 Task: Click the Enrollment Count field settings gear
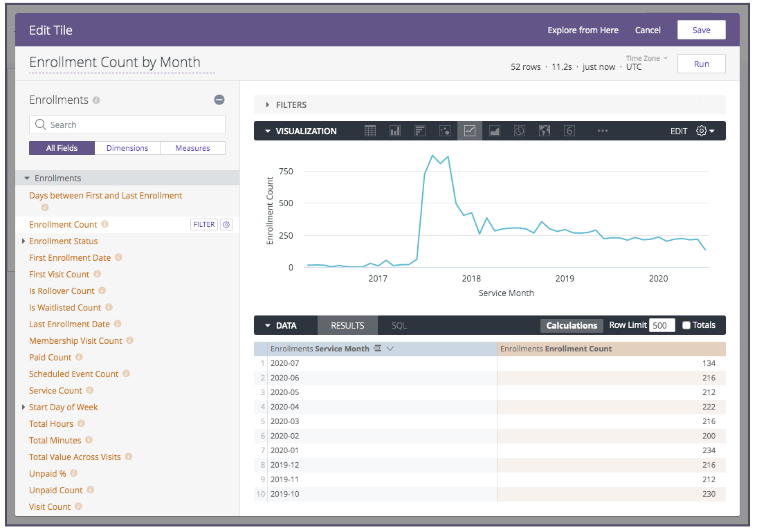[226, 224]
